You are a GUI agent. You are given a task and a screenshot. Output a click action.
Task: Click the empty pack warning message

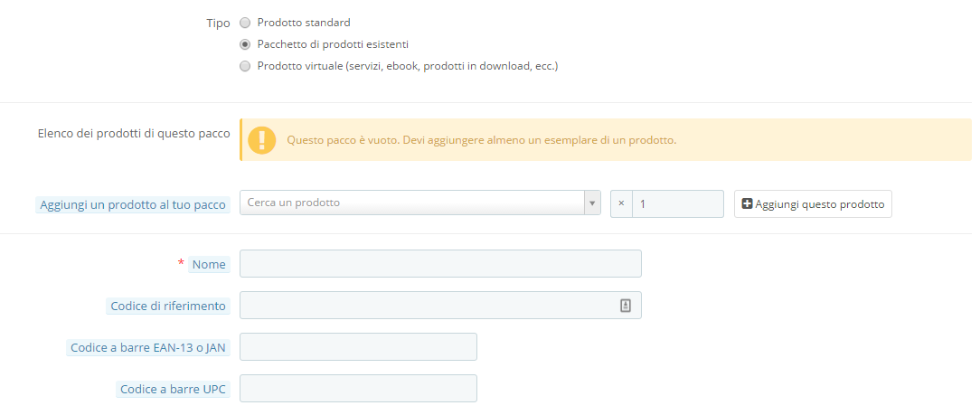point(481,140)
